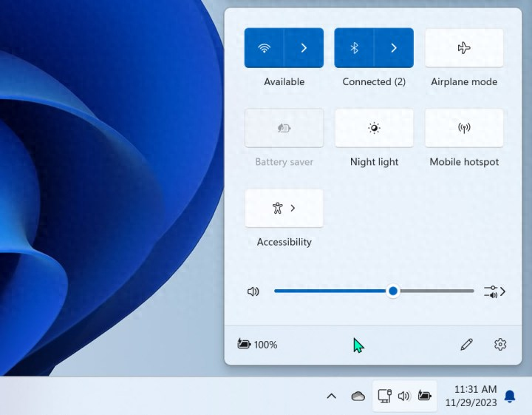Edit quick settings with pencil icon

(x=466, y=344)
